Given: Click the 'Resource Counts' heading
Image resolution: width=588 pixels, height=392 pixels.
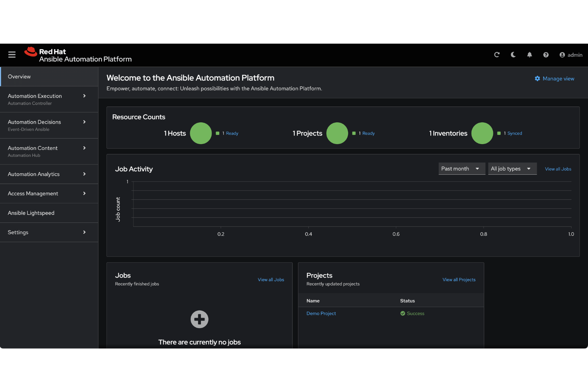Looking at the screenshot, I should point(139,117).
